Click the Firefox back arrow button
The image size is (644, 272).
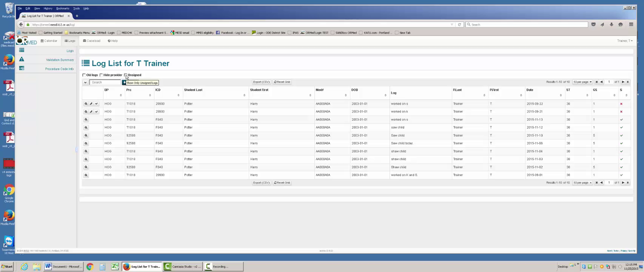21,25
